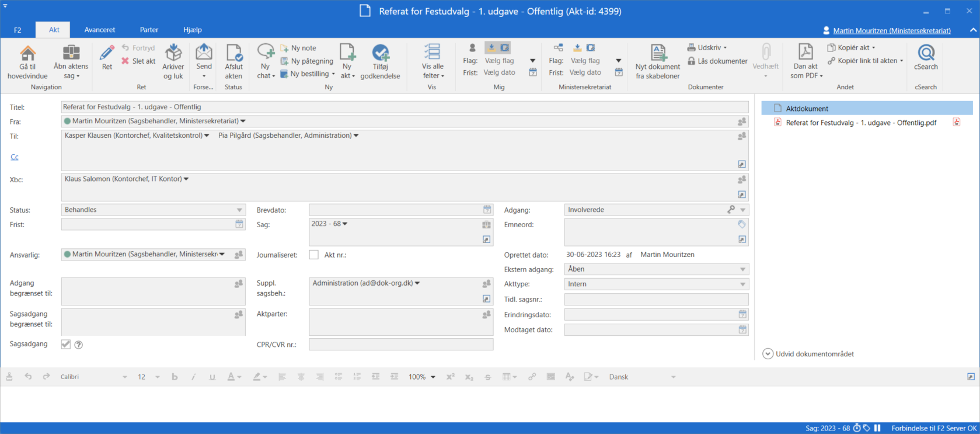The image size is (980, 434).
Task: Open the font color picker in editor toolbar
Action: tap(234, 377)
